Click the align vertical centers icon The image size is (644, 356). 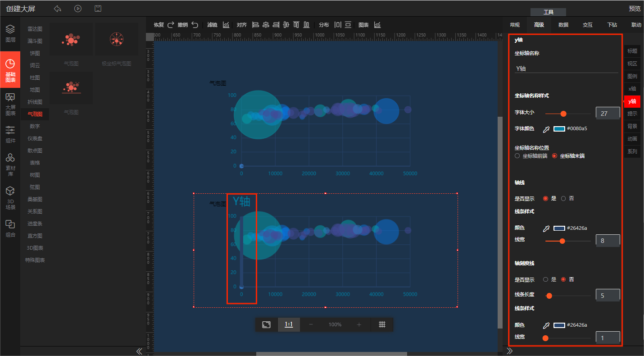point(286,25)
